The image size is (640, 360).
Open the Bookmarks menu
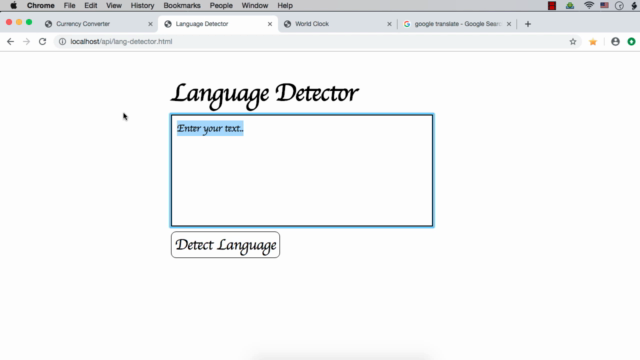click(x=182, y=6)
